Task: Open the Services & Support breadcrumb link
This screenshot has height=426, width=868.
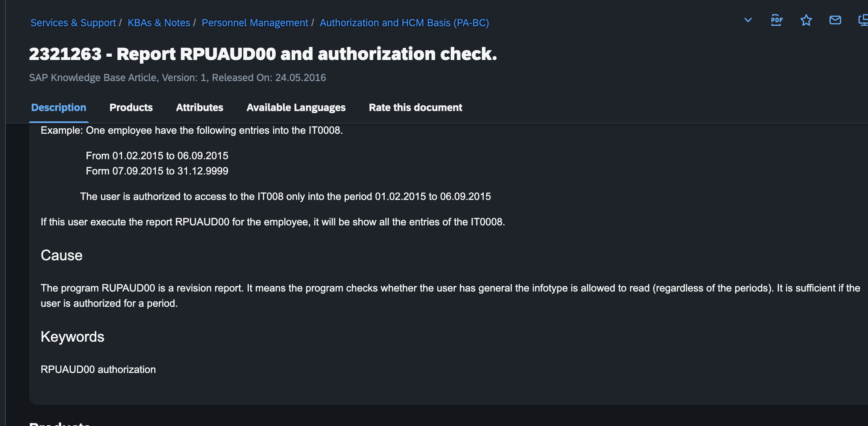Action: point(73,23)
